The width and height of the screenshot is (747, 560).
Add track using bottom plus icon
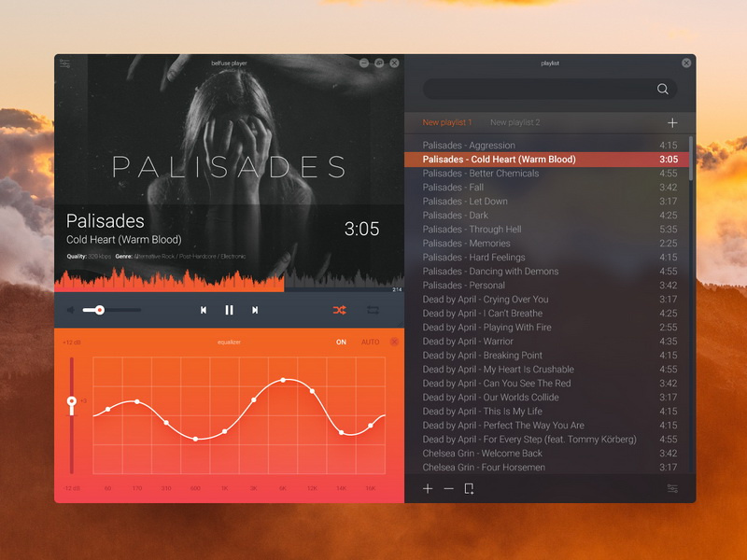(428, 488)
